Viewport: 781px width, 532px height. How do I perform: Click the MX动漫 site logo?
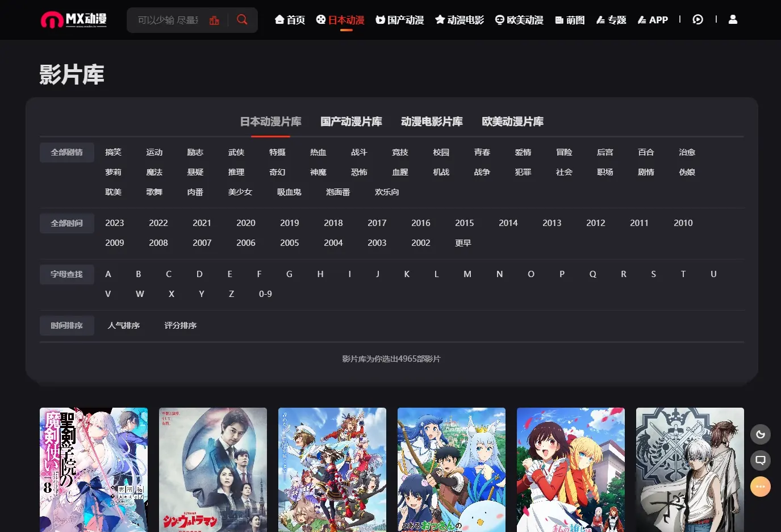click(74, 19)
